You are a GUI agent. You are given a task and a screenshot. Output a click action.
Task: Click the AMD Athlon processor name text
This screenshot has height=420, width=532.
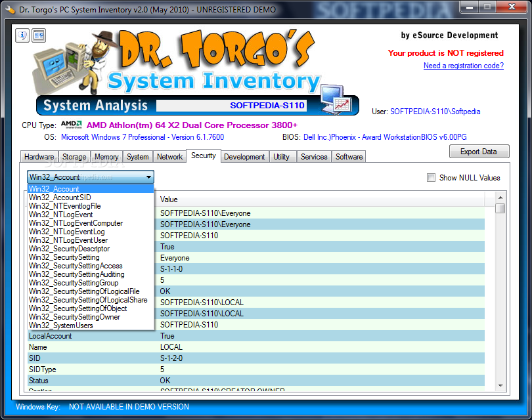pyautogui.click(x=192, y=125)
